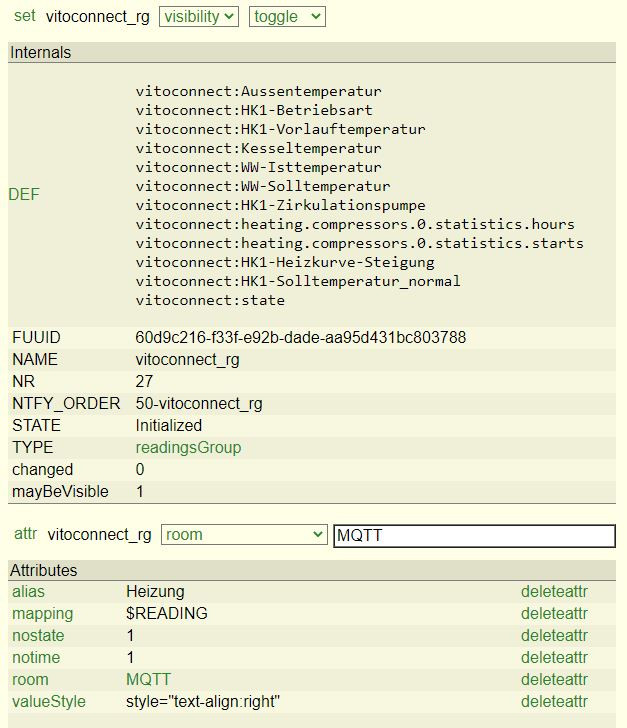Image resolution: width=627 pixels, height=728 pixels.
Task: Click the DEF link in Internals
Action: click(x=24, y=195)
